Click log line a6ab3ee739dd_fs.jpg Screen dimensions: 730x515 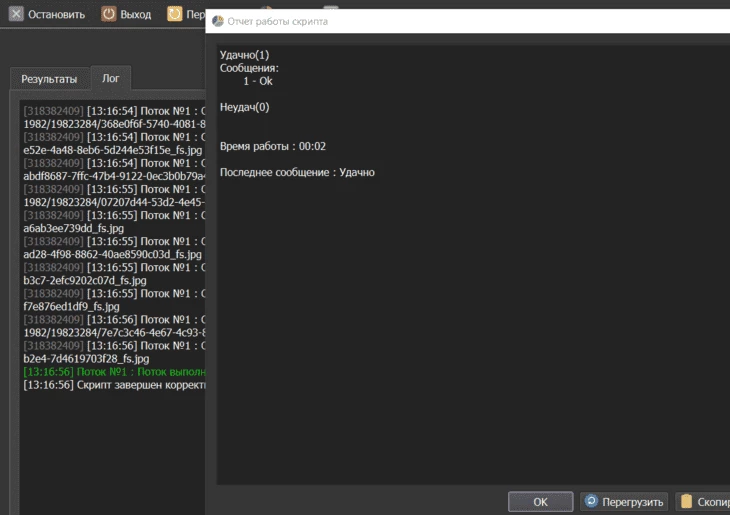pos(74,228)
